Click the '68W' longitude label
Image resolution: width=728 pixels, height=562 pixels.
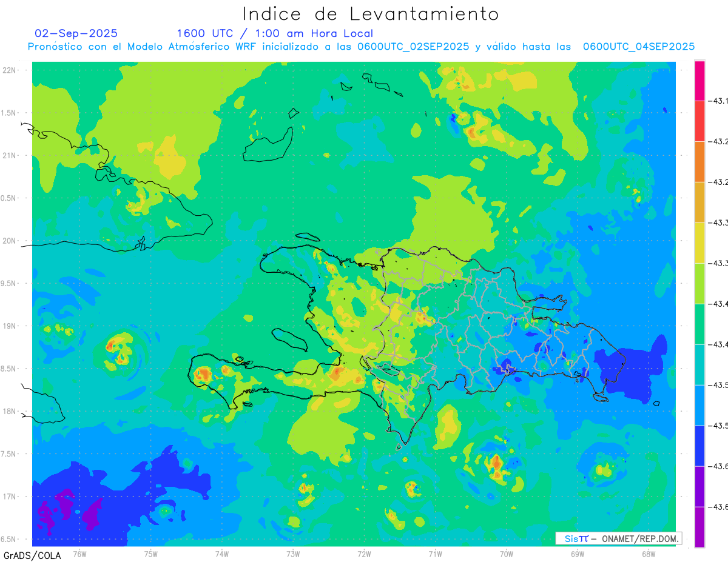(649, 554)
